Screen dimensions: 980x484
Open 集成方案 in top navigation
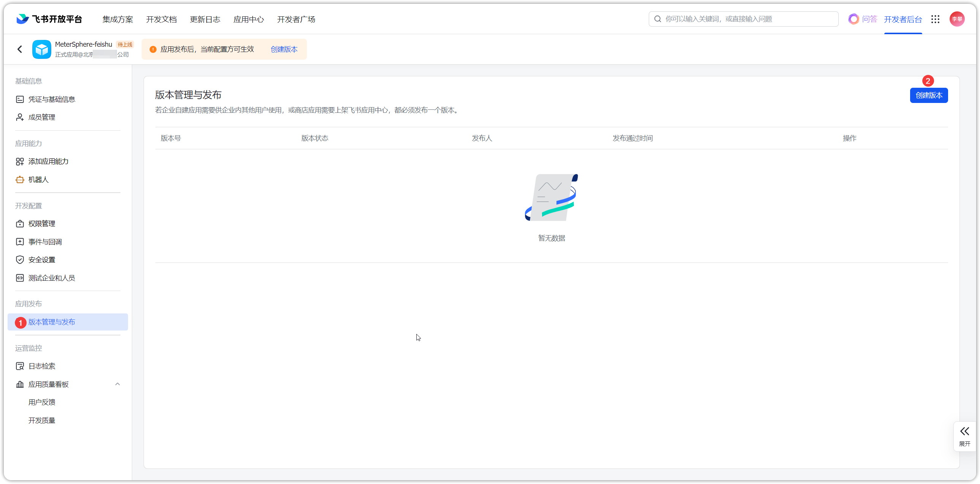click(117, 19)
